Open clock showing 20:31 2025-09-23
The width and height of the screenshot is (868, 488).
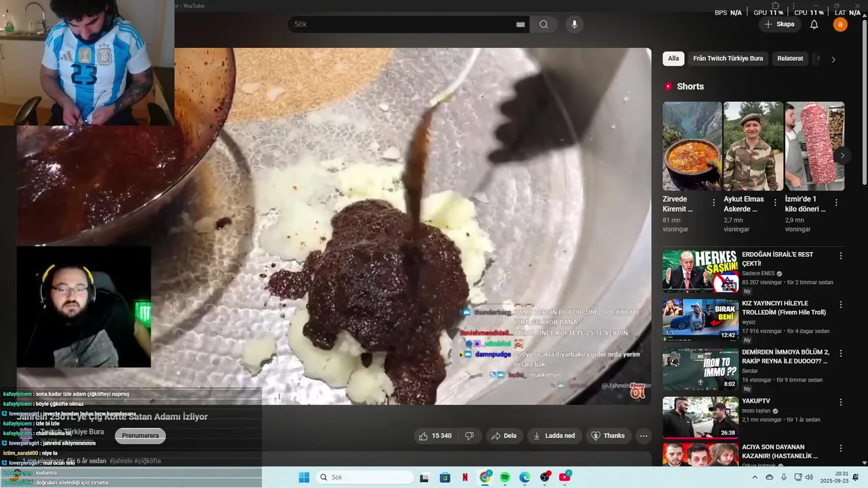coord(835,477)
